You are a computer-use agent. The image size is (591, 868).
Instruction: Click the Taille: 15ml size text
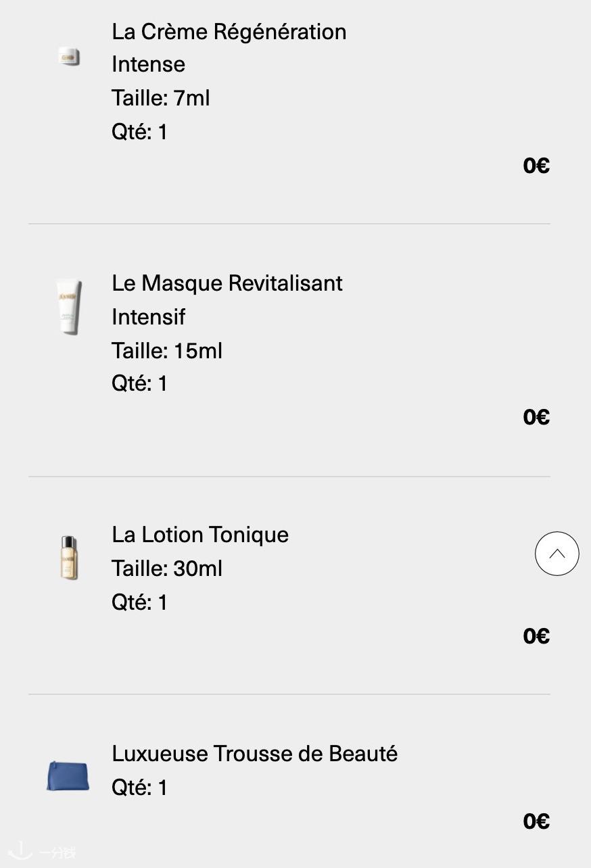(x=167, y=351)
